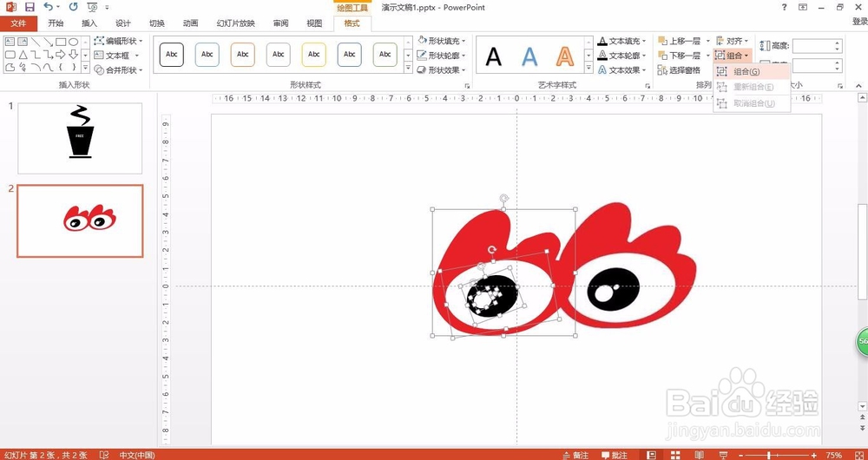Save the presentation with the floppy disk icon
The image size is (868, 460).
(30, 7)
